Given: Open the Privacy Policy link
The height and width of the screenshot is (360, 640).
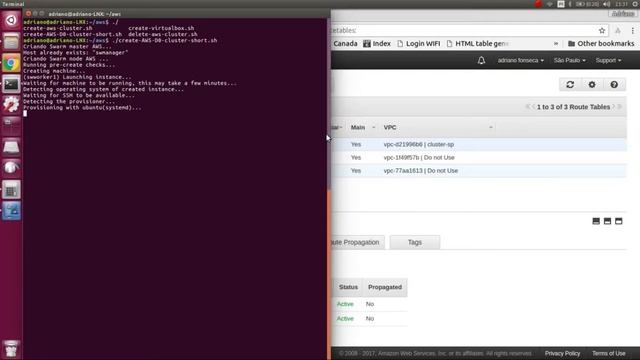Looking at the screenshot, I should click(562, 353).
